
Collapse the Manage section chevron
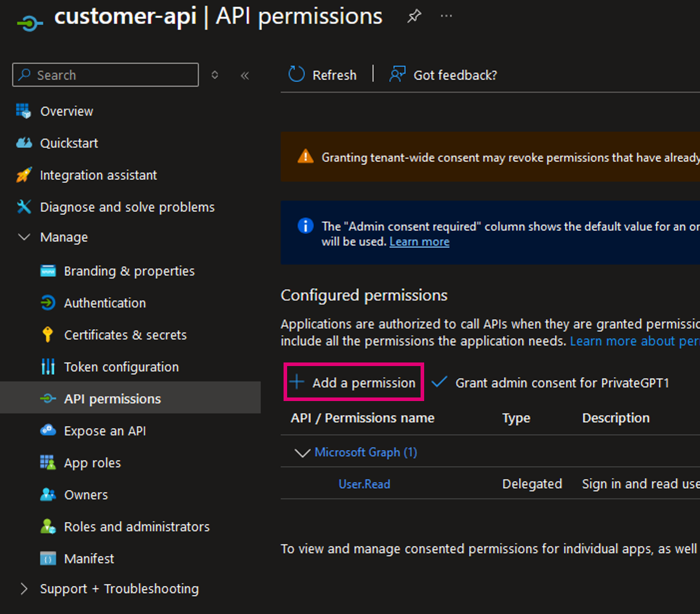[24, 237]
